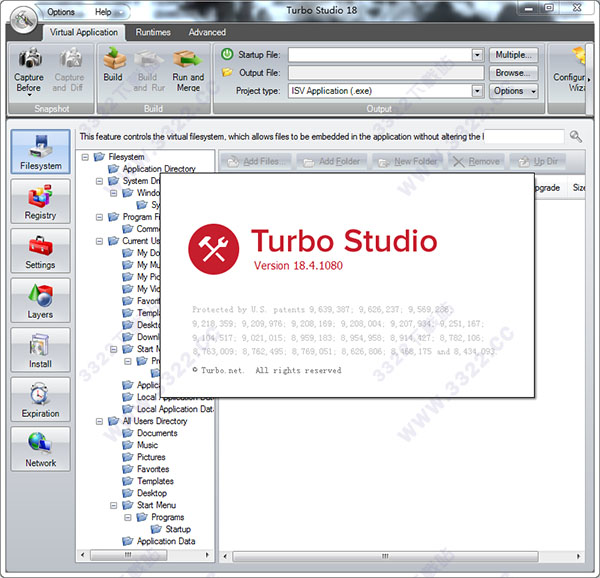Collapse the Current User node
This screenshot has height=578, width=600.
point(99,241)
